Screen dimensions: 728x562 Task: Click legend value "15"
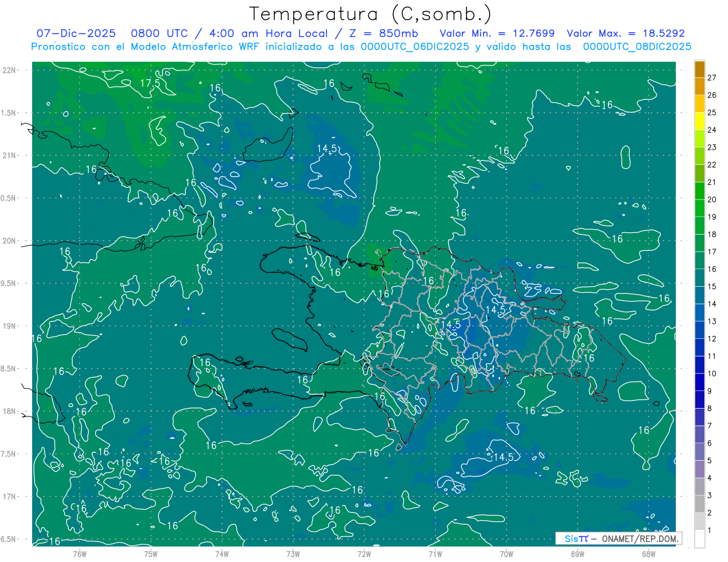(712, 287)
